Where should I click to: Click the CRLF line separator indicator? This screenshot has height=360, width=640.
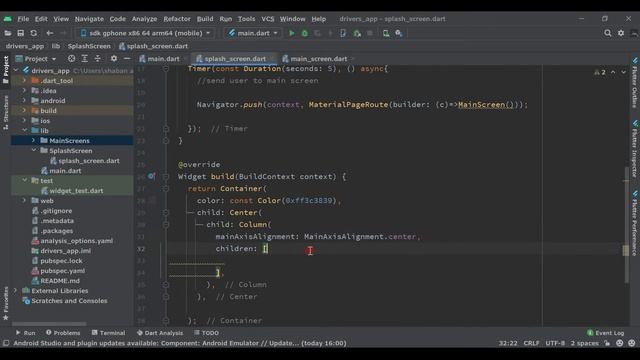point(531,343)
